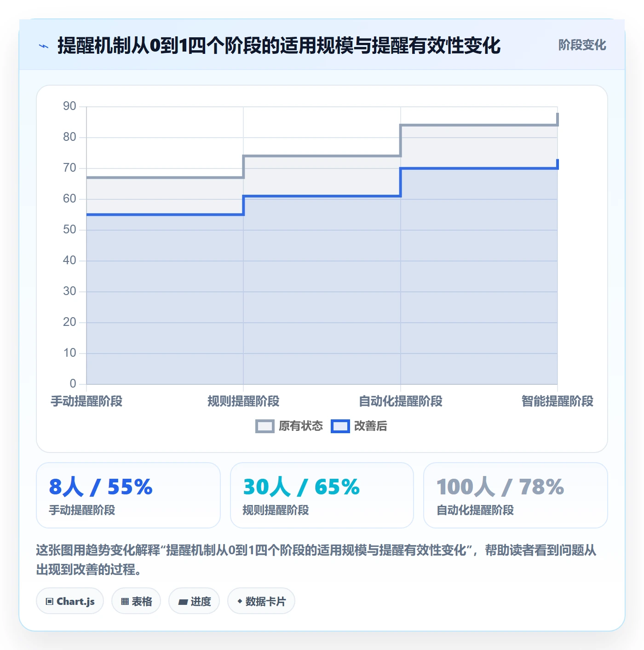Image resolution: width=644 pixels, height=650 pixels.
Task: Click the 规则提醒阶段 caption in the second card
Action: click(276, 510)
